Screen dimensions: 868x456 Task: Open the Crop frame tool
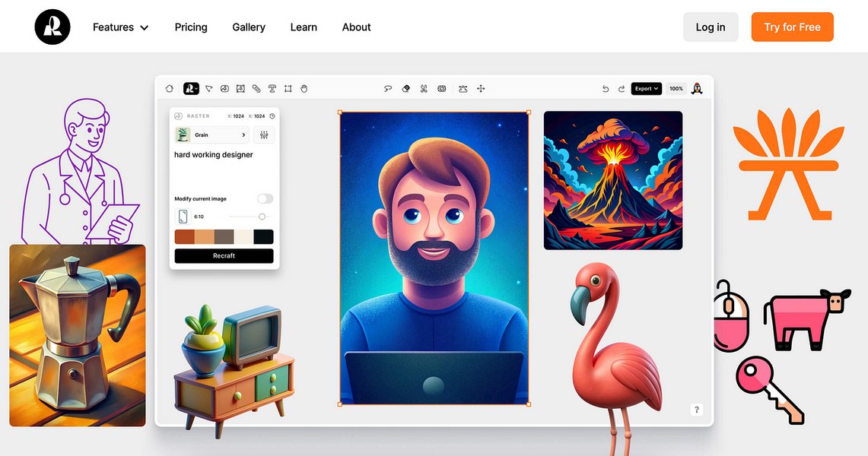click(x=288, y=88)
